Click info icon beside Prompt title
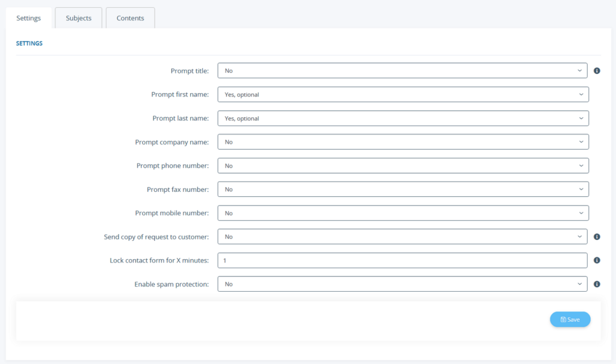Screen dimensions: 616x364 click(x=597, y=71)
